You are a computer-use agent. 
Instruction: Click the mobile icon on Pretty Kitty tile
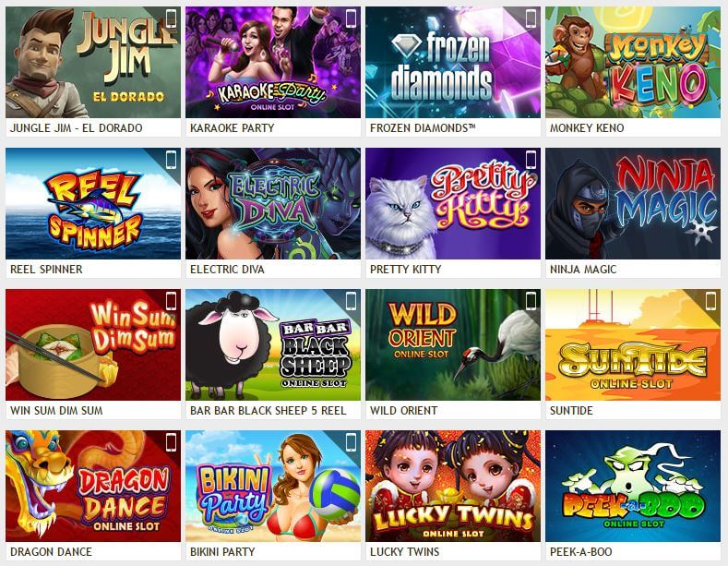pos(531,160)
